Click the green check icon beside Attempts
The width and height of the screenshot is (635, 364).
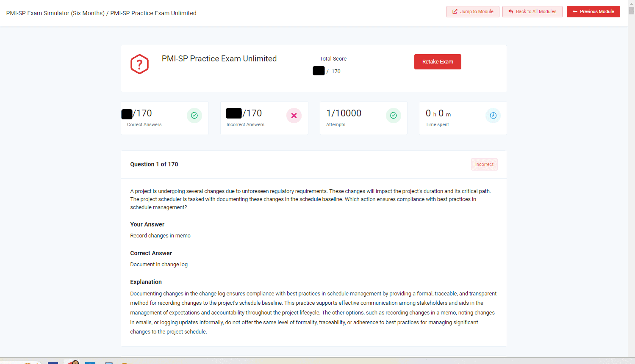393,116
